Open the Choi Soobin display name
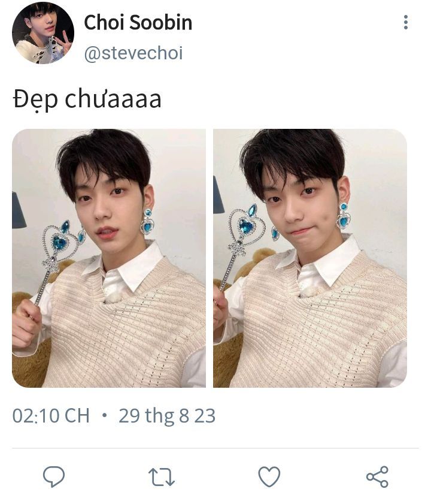 pyautogui.click(x=138, y=23)
